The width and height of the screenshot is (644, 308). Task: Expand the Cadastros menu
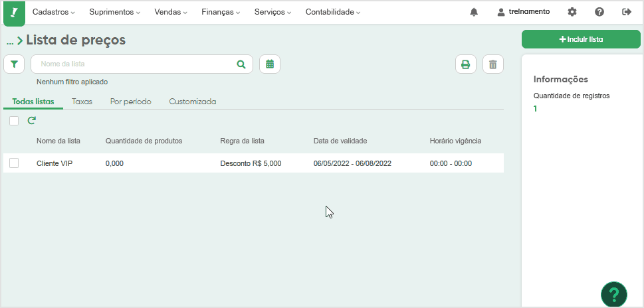point(54,13)
